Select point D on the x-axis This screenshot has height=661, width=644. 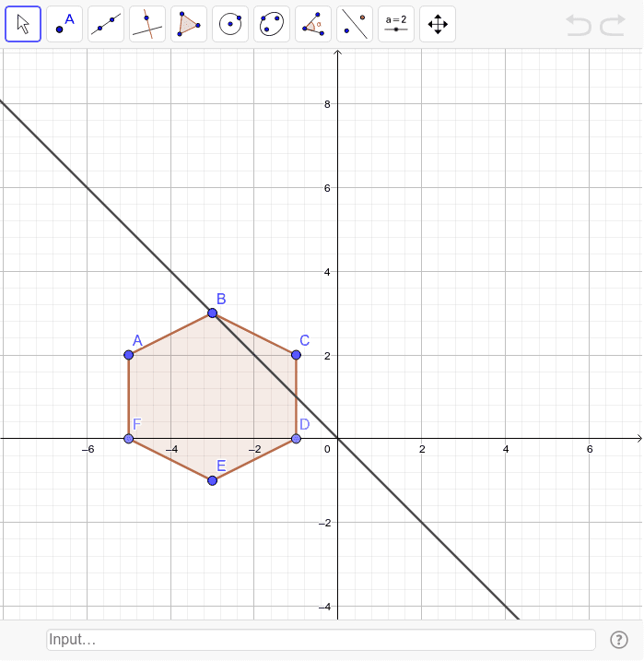[296, 439]
